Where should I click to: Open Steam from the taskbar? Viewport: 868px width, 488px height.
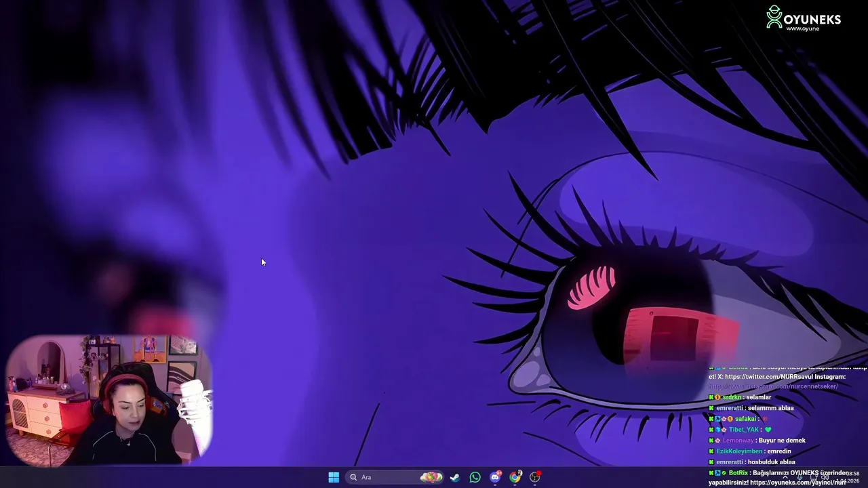455,477
